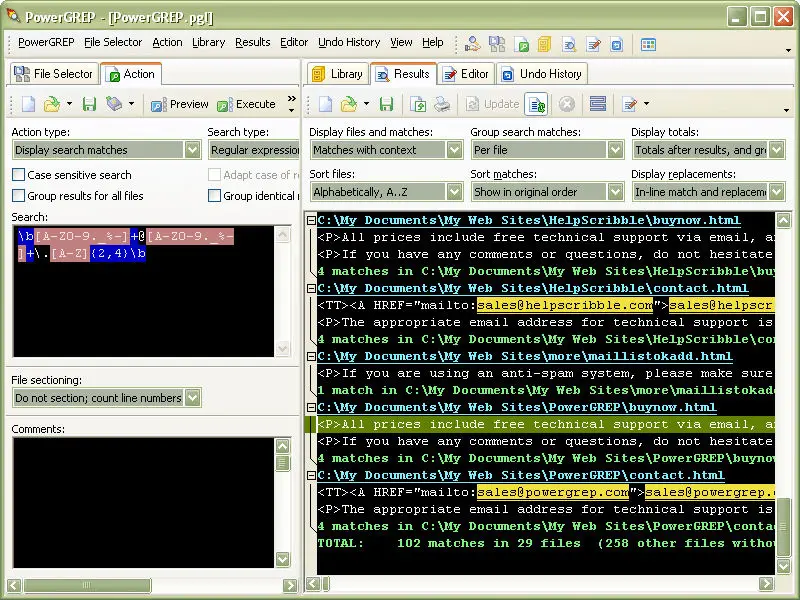
Task: Open the Sort files dropdown
Action: 455,192
